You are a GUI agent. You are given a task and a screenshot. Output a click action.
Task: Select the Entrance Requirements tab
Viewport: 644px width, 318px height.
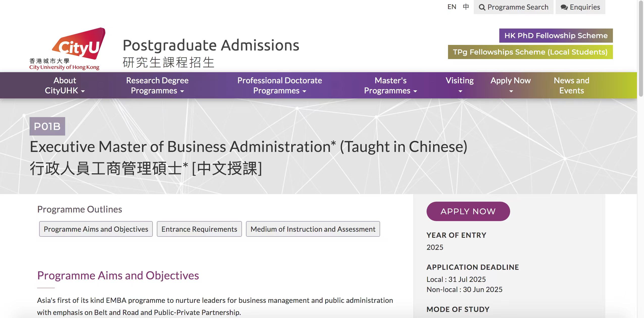(199, 229)
